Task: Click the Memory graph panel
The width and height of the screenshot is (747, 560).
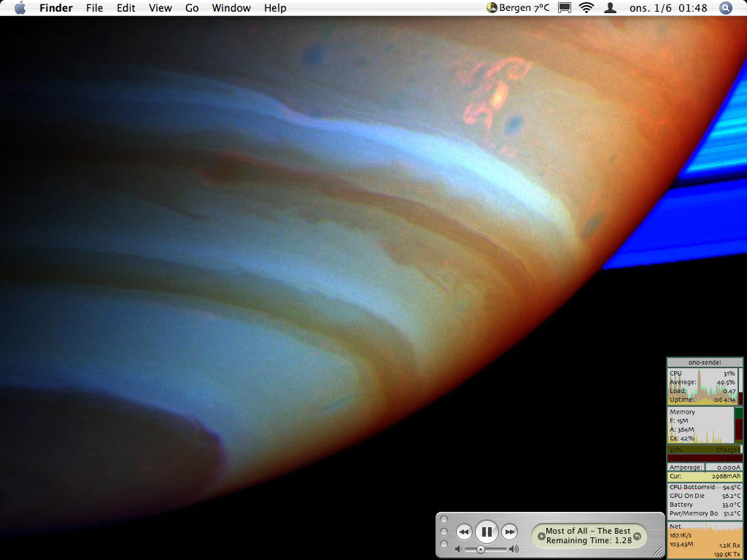Action: [x=701, y=425]
